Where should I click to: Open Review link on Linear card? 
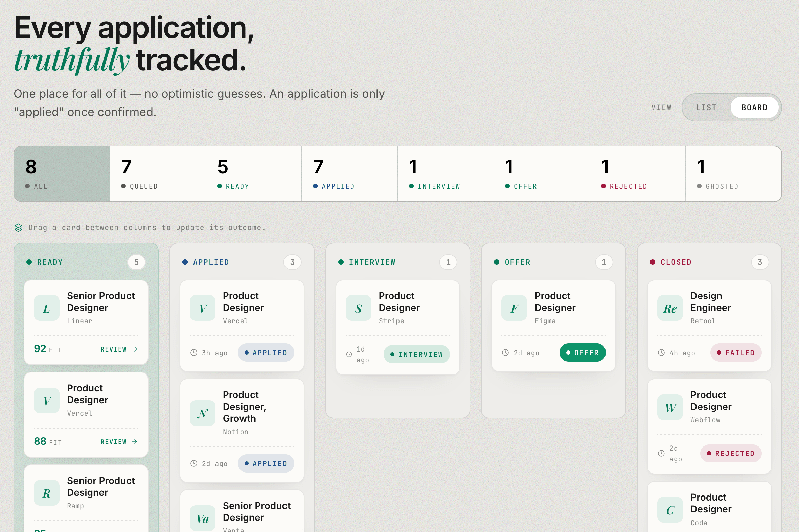(119, 349)
